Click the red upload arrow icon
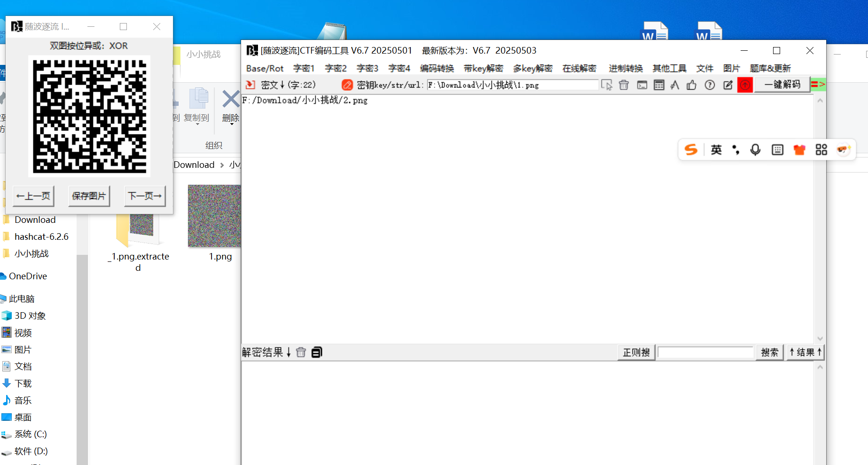 coord(745,85)
